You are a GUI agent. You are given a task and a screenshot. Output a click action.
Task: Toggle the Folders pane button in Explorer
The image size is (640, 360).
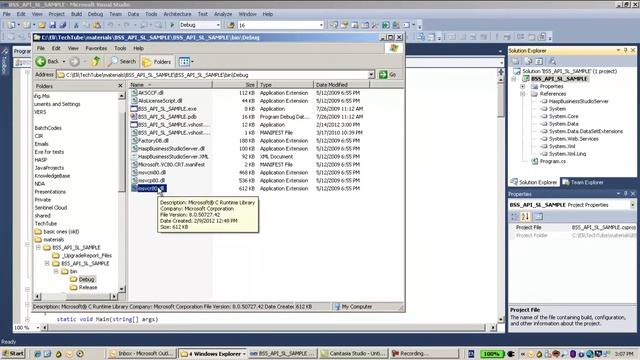pos(157,62)
